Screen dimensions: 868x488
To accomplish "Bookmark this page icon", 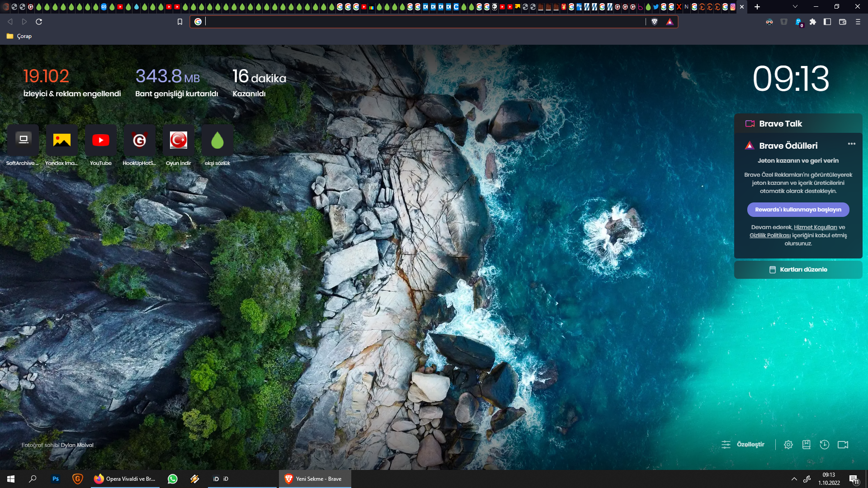I will (179, 22).
